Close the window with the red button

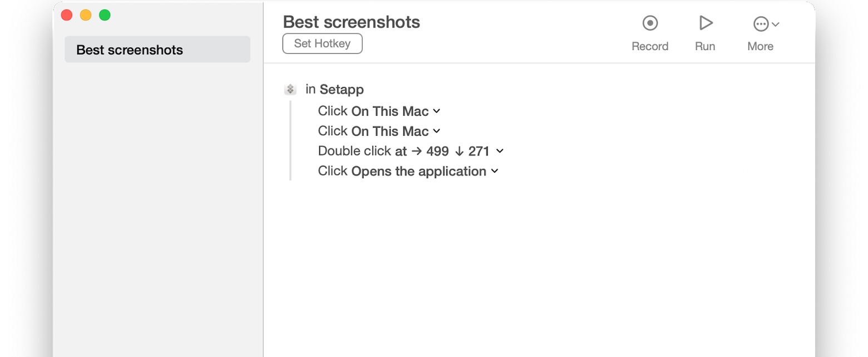(67, 15)
